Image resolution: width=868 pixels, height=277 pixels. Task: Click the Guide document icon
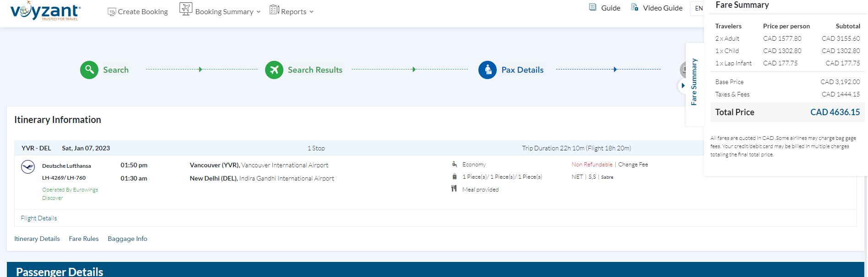(592, 7)
